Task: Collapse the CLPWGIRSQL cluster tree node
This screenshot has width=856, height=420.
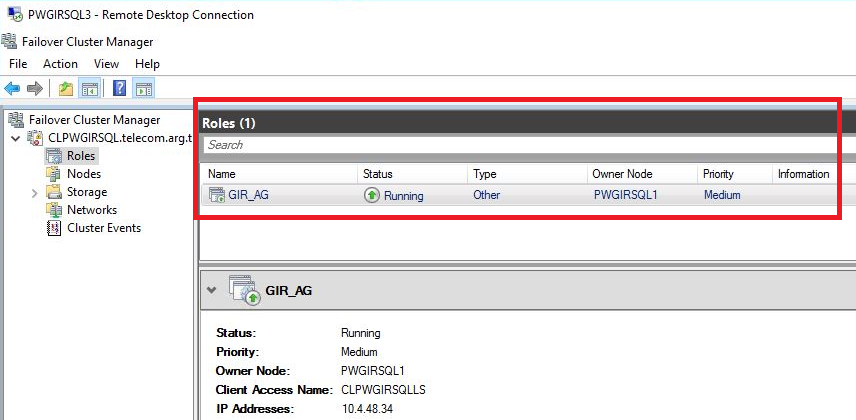Action: (16, 138)
